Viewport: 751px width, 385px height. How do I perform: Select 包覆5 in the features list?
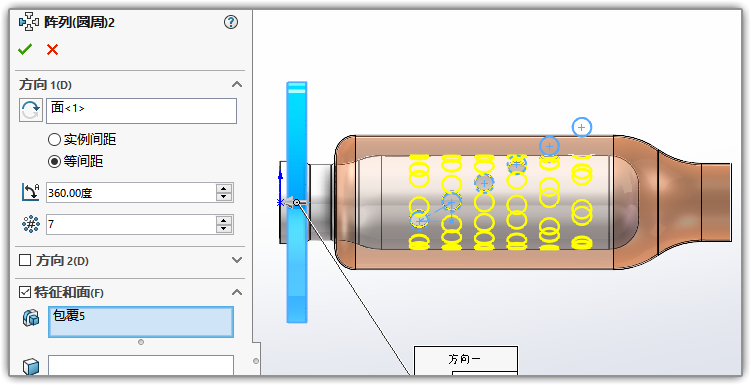pyautogui.click(x=69, y=316)
